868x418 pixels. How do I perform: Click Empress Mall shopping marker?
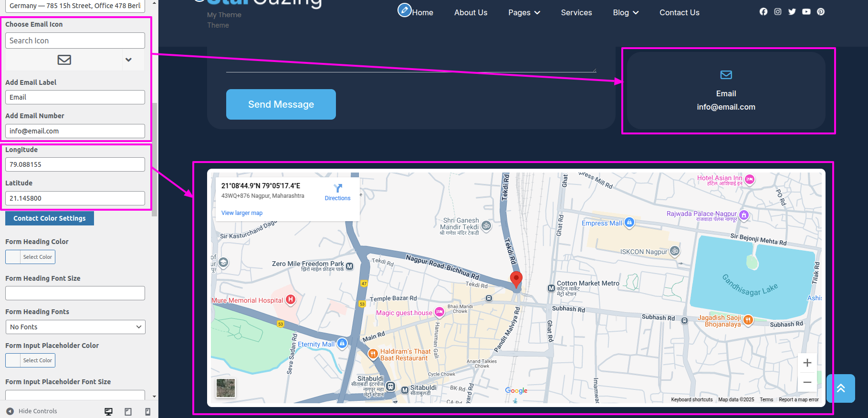tap(629, 223)
